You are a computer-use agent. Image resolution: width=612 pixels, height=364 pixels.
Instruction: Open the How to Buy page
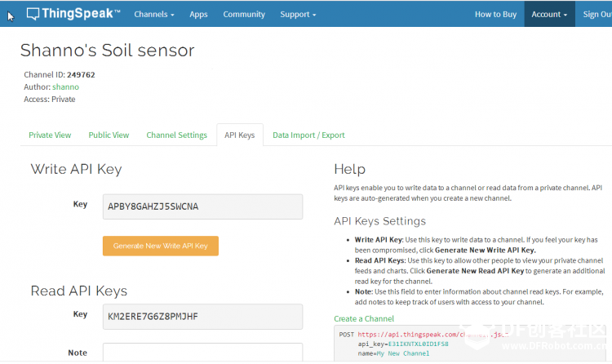495,15
